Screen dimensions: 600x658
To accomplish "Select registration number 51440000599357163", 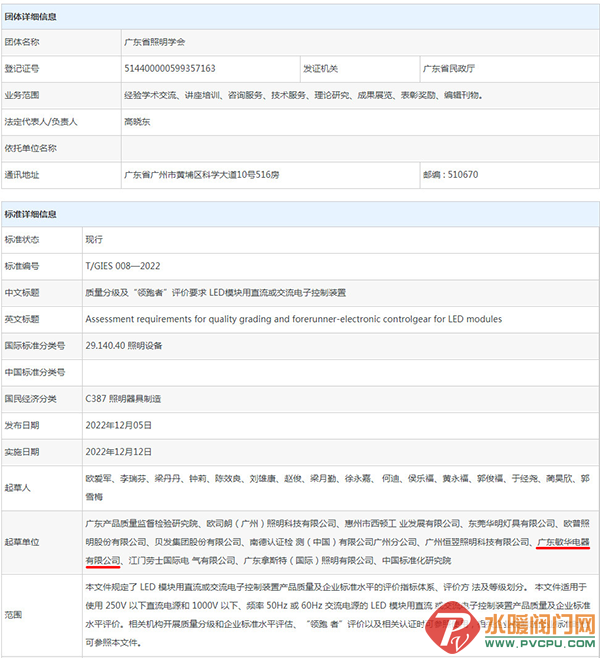I will coord(170,68).
